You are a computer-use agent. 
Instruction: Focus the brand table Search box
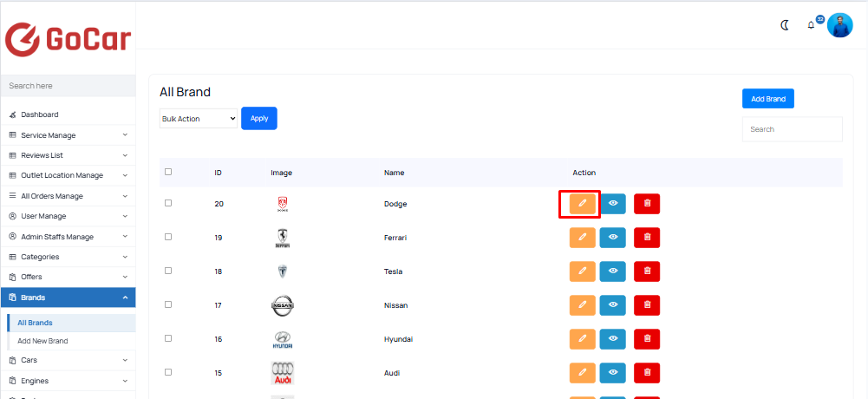[x=793, y=129]
